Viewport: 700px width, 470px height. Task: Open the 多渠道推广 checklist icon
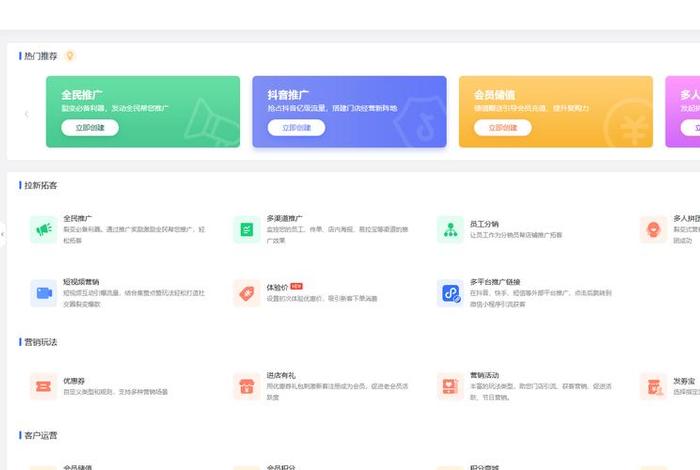[246, 229]
